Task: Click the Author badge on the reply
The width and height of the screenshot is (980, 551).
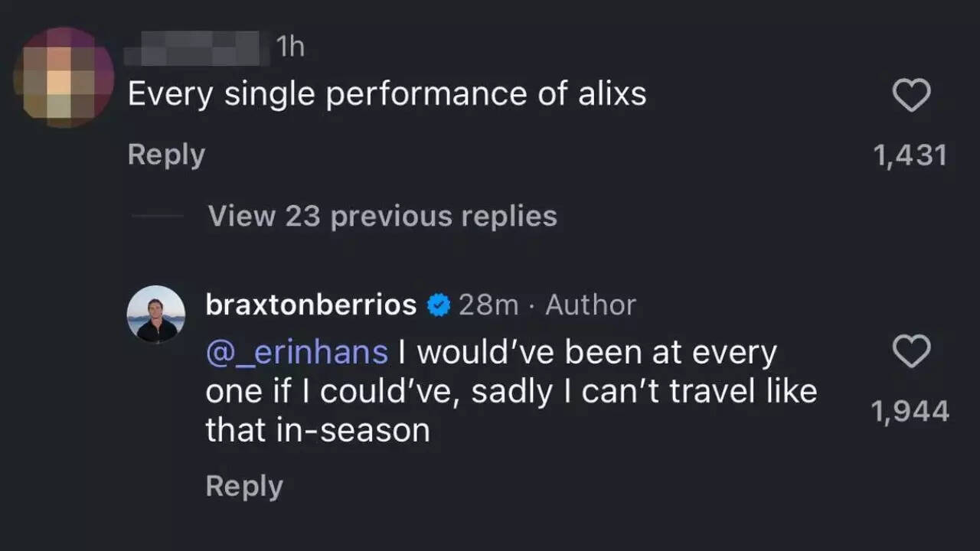Action: [590, 305]
